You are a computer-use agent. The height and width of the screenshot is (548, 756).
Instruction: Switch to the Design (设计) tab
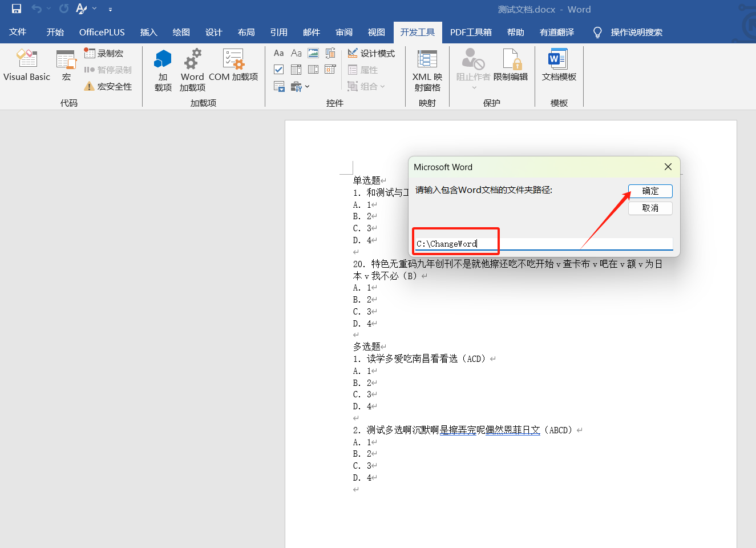[x=214, y=32]
